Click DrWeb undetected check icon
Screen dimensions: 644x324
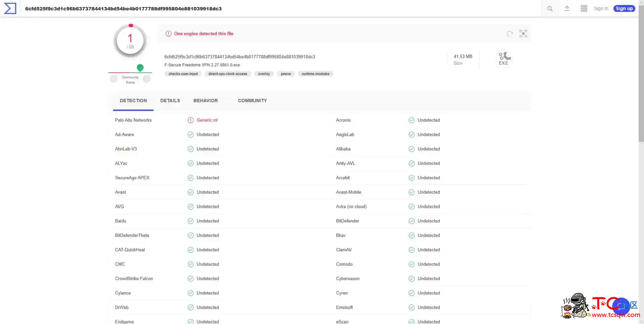point(191,308)
